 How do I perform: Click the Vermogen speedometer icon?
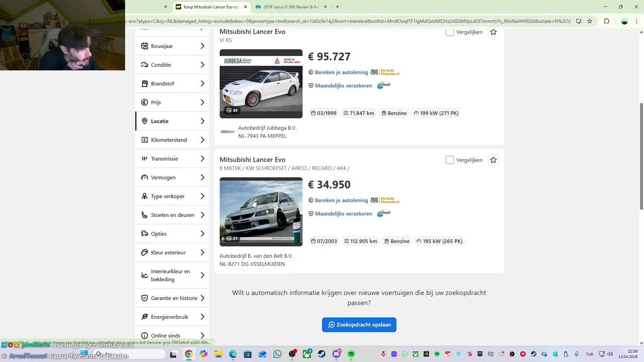144,177
